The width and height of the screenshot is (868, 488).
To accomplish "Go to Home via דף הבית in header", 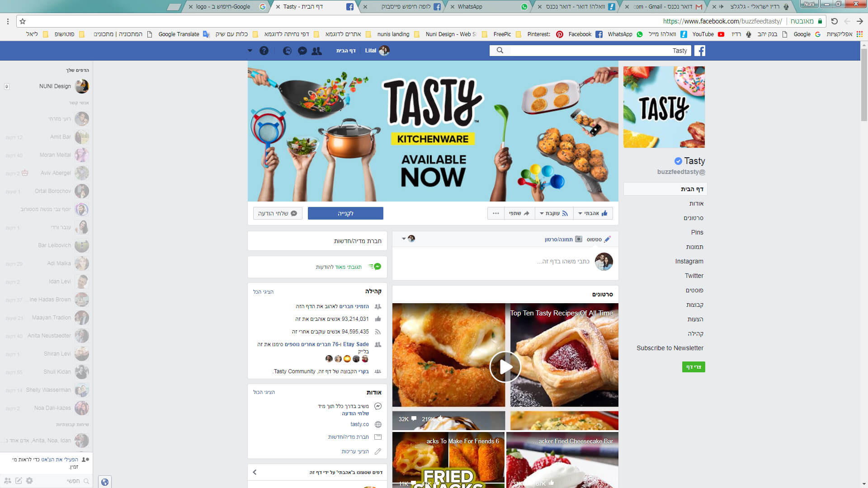I will 346,51.
